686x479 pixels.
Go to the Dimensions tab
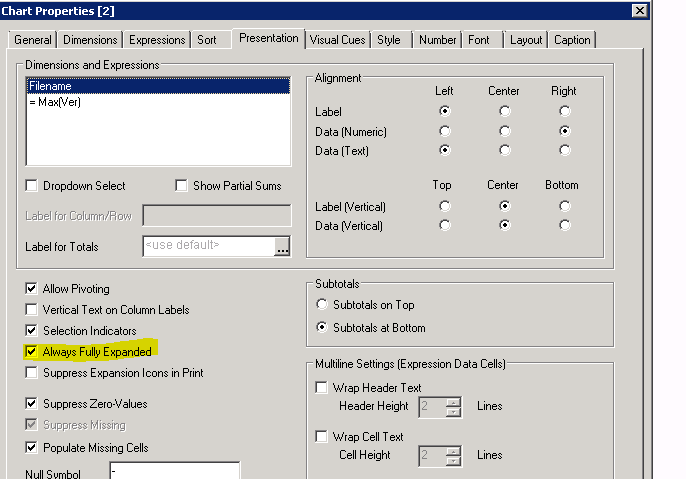pyautogui.click(x=90, y=40)
